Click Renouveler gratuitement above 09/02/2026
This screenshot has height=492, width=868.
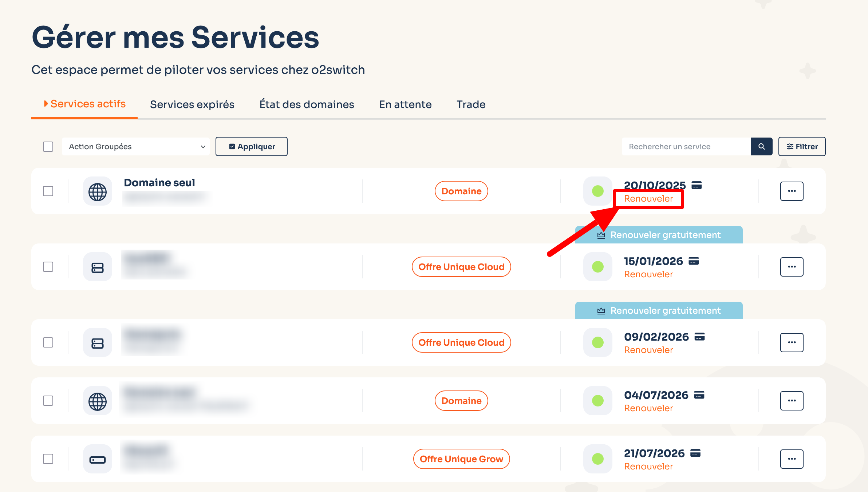click(x=659, y=311)
